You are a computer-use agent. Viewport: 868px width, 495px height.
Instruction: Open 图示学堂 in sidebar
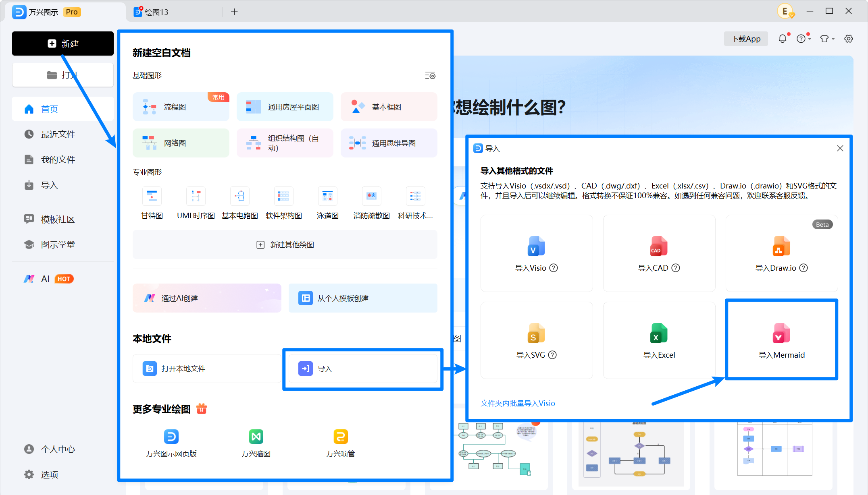coord(63,244)
